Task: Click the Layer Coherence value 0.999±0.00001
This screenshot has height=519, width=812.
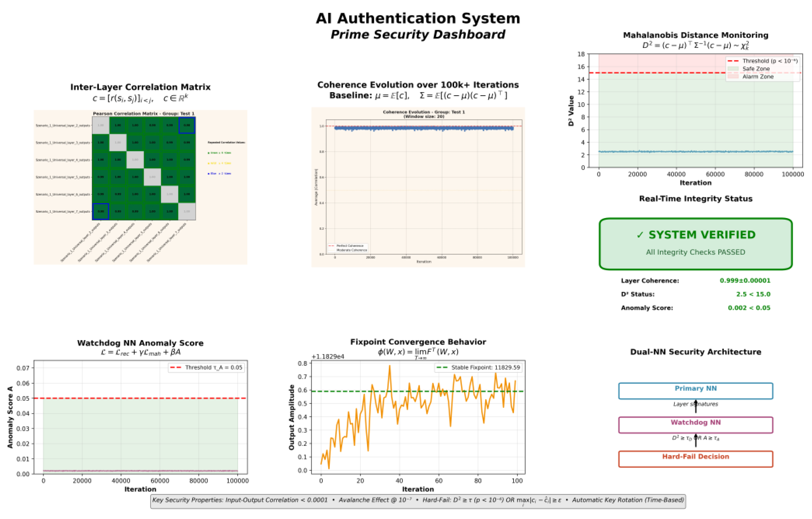Action: coord(745,280)
